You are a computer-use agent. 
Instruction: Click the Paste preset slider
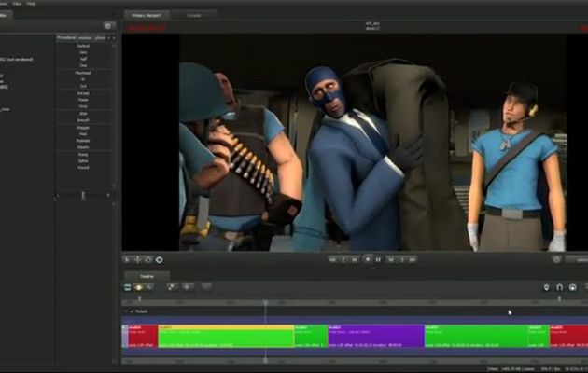point(83,100)
